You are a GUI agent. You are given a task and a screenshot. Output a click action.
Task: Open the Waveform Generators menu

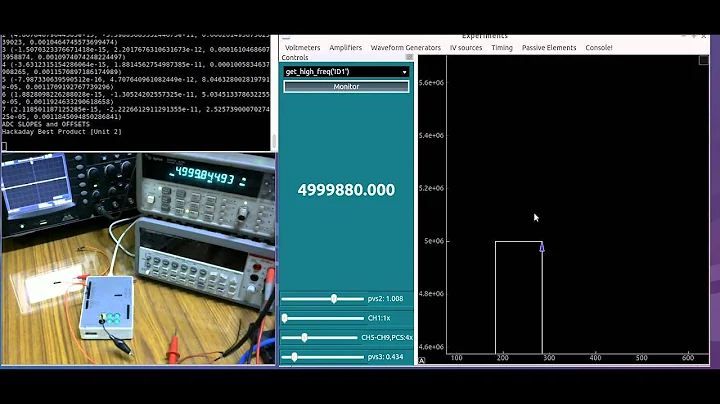(405, 48)
